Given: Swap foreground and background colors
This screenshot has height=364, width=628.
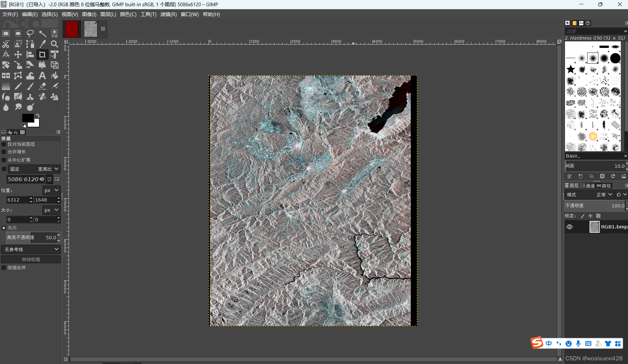Looking at the screenshot, I should click(x=38, y=116).
